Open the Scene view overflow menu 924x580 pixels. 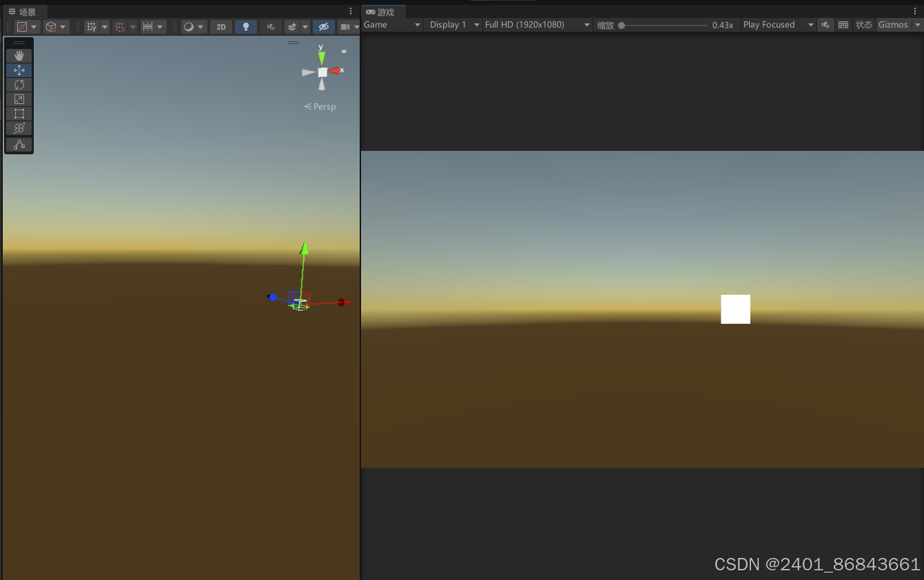coord(351,11)
